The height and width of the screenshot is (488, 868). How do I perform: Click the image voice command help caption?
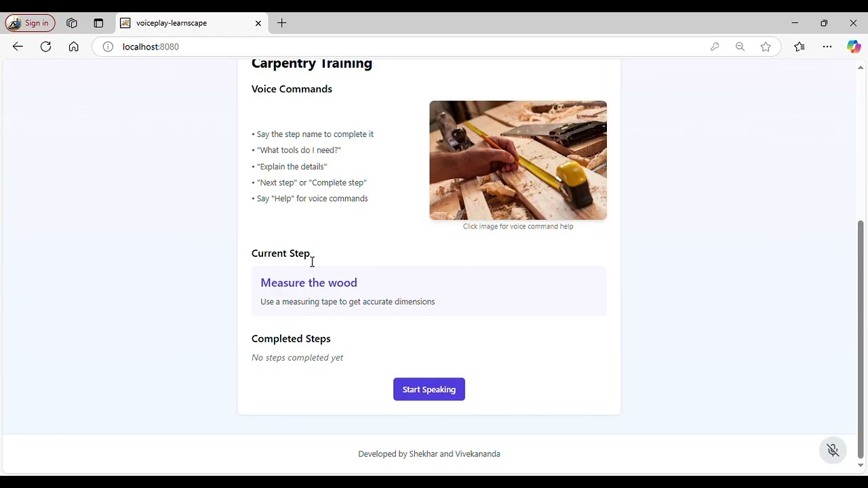point(518,226)
